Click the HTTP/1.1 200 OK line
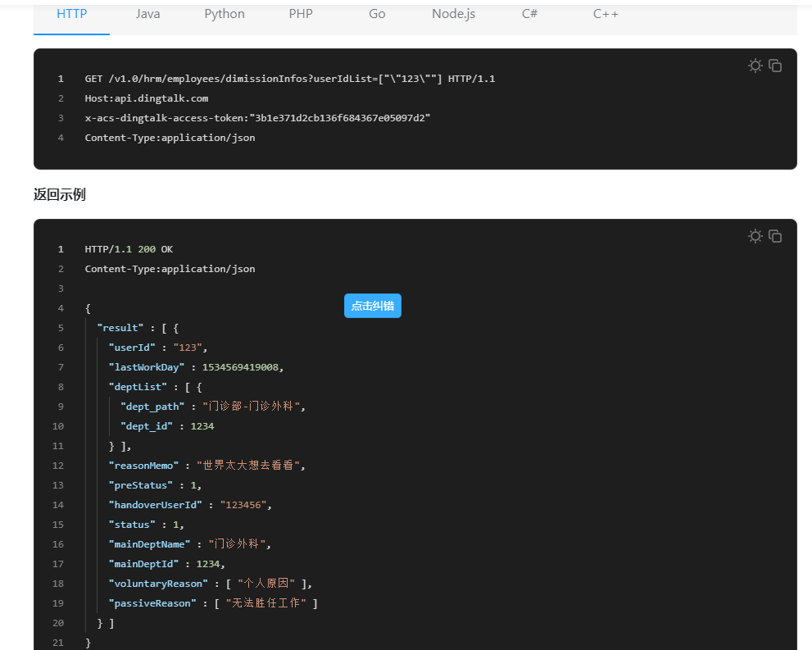Image resolution: width=812 pixels, height=650 pixels. point(129,249)
